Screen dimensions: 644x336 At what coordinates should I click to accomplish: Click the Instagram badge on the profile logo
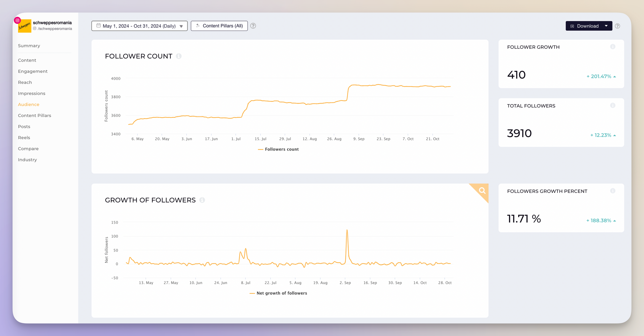coord(17,20)
